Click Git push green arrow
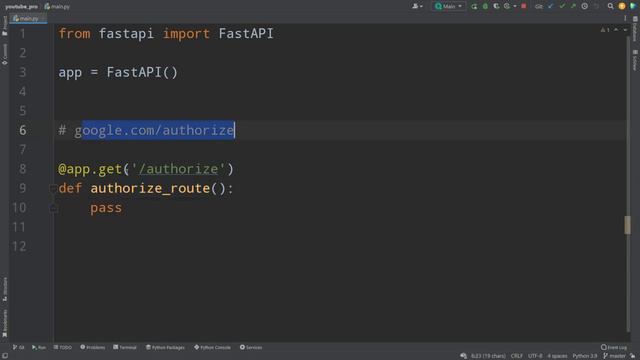The image size is (640, 360). click(x=573, y=6)
